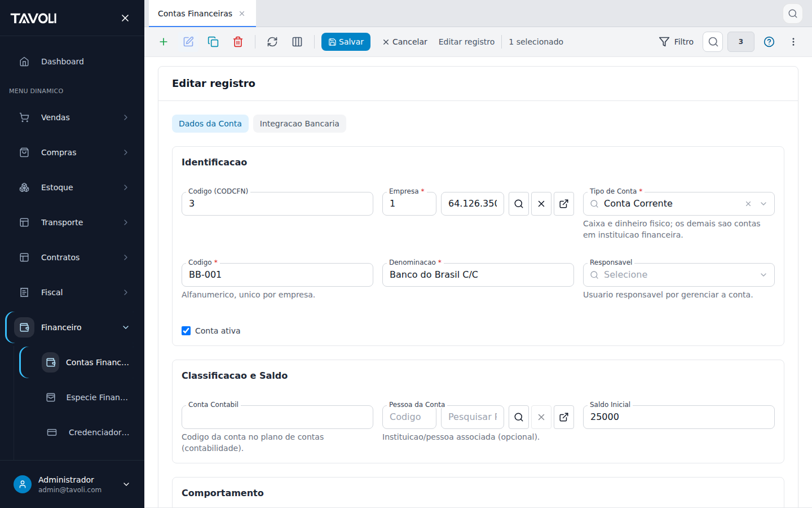
Task: Click the Financeiro wallet icon
Action: [x=24, y=327]
